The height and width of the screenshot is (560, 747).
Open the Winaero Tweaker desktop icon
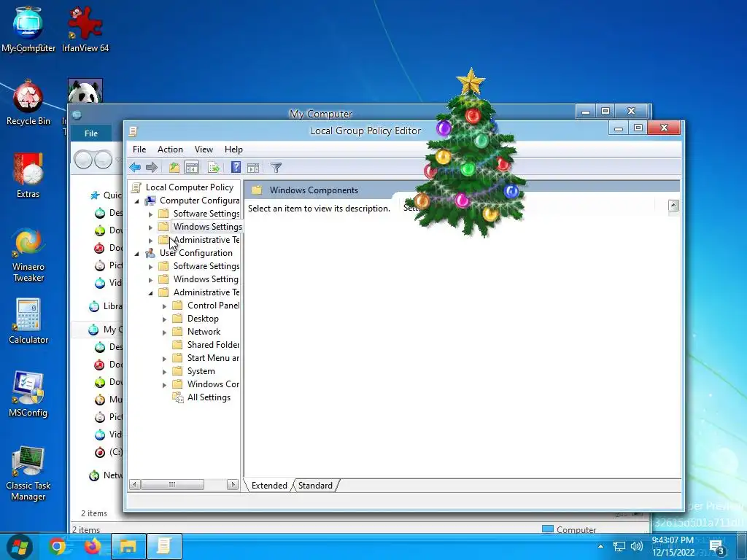[x=28, y=256]
